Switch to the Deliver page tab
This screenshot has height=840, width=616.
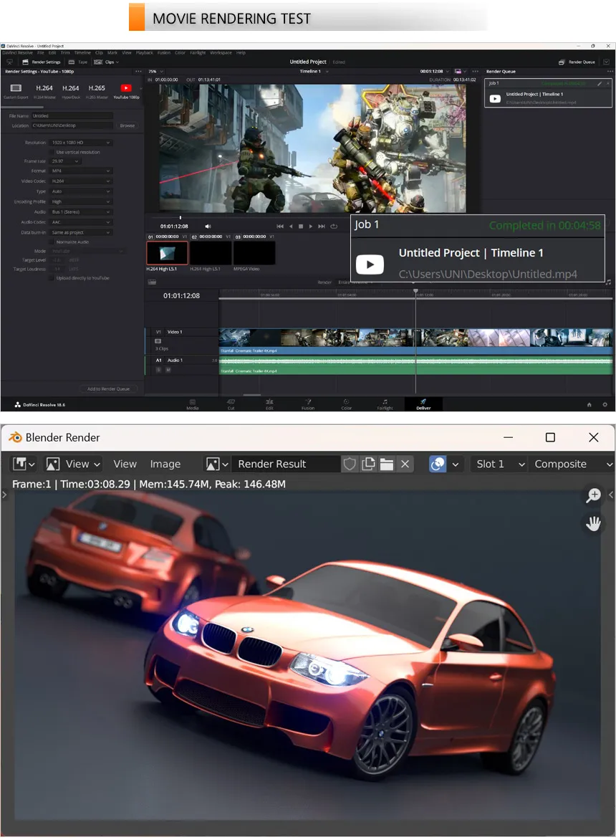point(423,404)
